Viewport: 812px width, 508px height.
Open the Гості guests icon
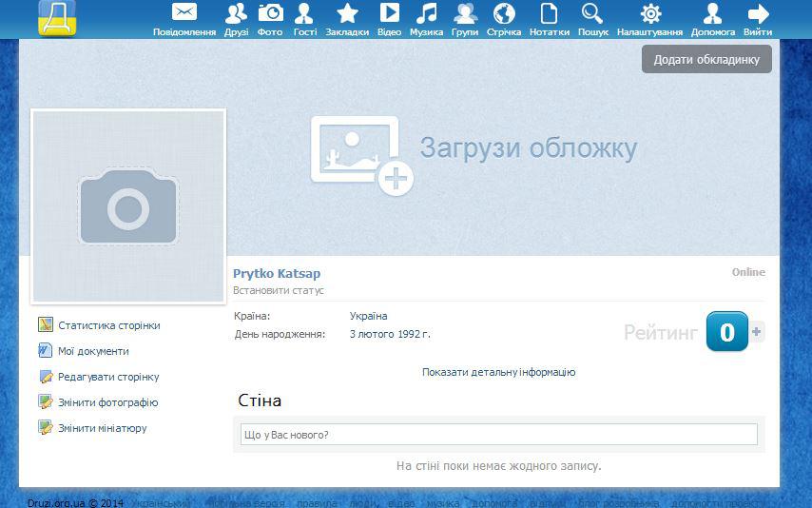(x=304, y=13)
